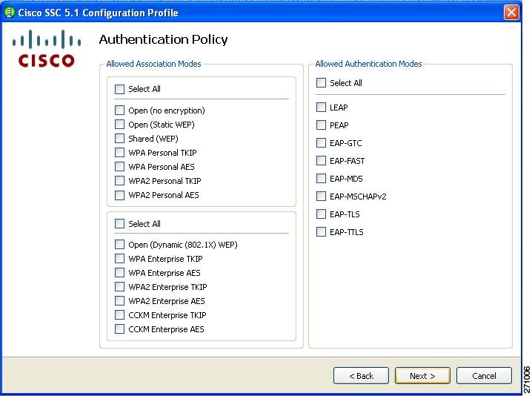Check CCKM Enterprise AES

click(119, 329)
